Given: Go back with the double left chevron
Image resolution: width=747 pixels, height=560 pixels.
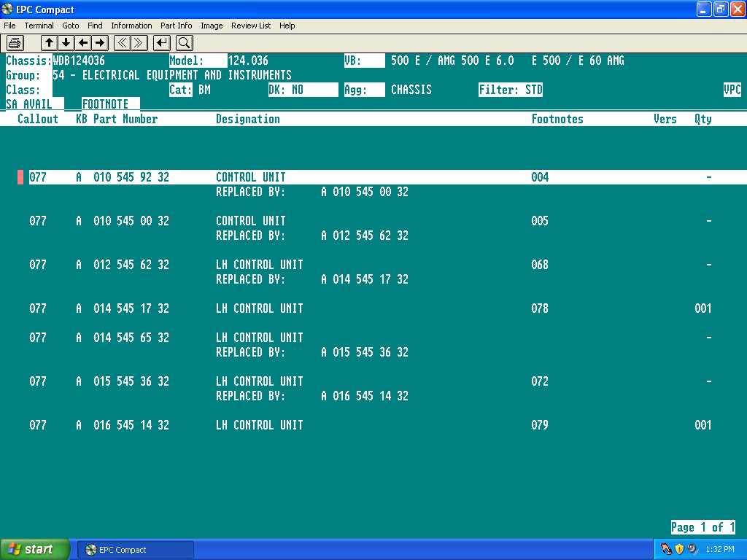Looking at the screenshot, I should 123,42.
